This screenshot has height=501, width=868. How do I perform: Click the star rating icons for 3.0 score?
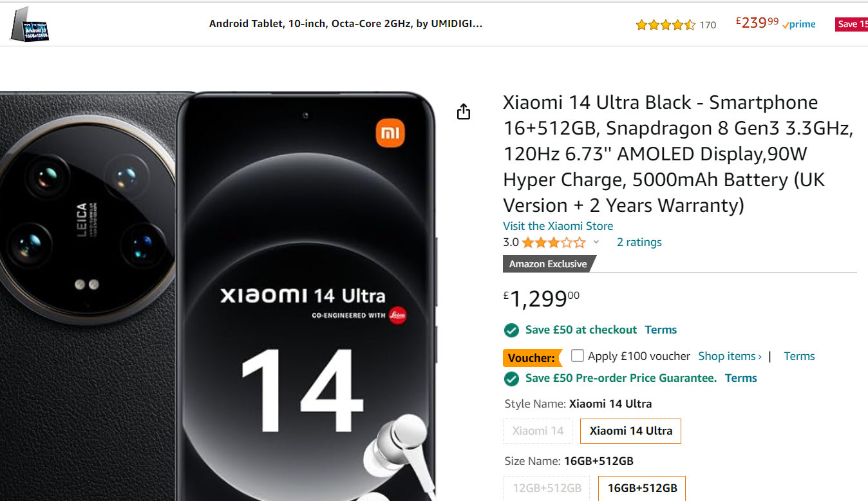(554, 243)
